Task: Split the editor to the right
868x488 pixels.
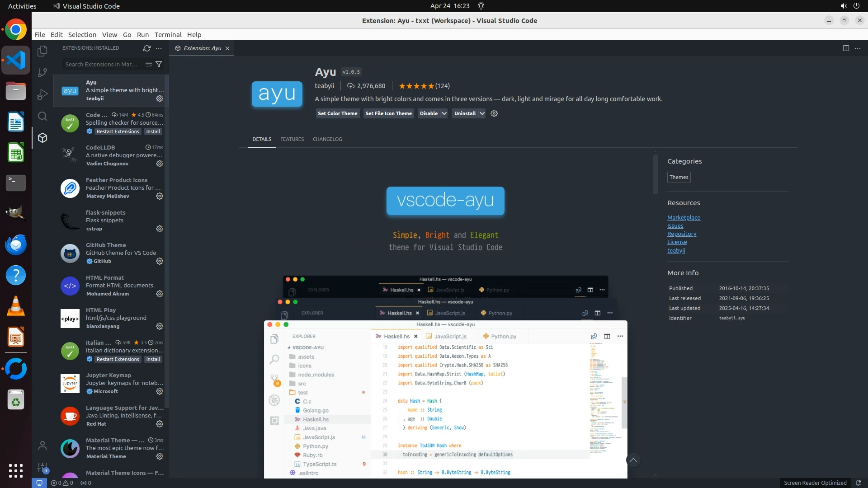Action: pyautogui.click(x=846, y=48)
